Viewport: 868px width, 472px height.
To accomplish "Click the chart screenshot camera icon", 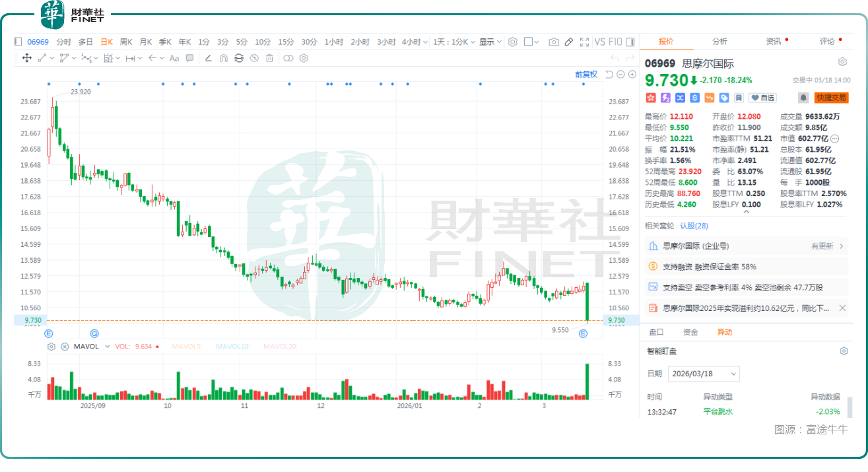I will point(554,42).
